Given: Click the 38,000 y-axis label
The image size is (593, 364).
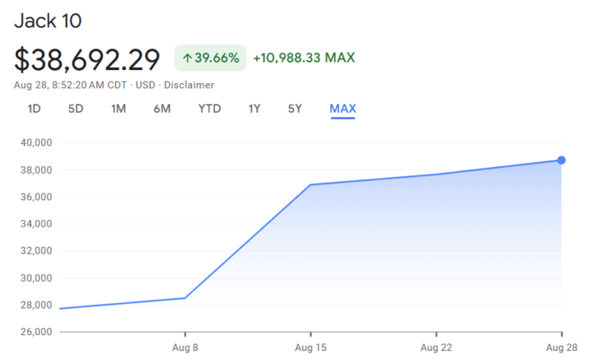Looking at the screenshot, I should coord(36,170).
